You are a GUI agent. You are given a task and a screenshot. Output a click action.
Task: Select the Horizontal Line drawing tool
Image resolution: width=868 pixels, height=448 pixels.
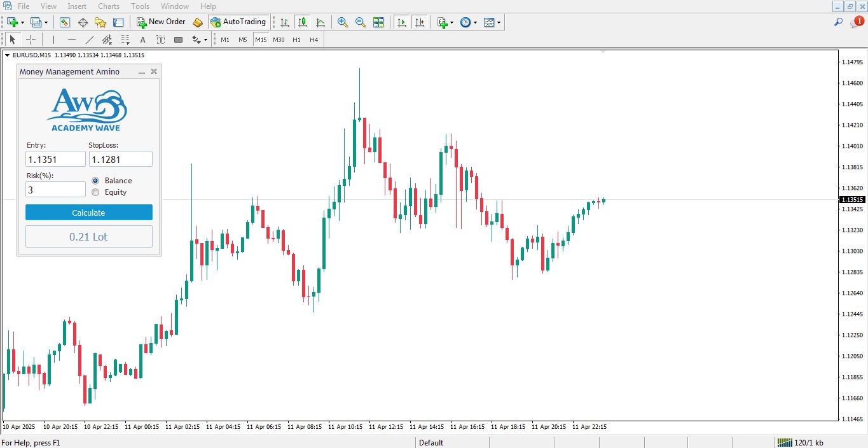(x=72, y=39)
